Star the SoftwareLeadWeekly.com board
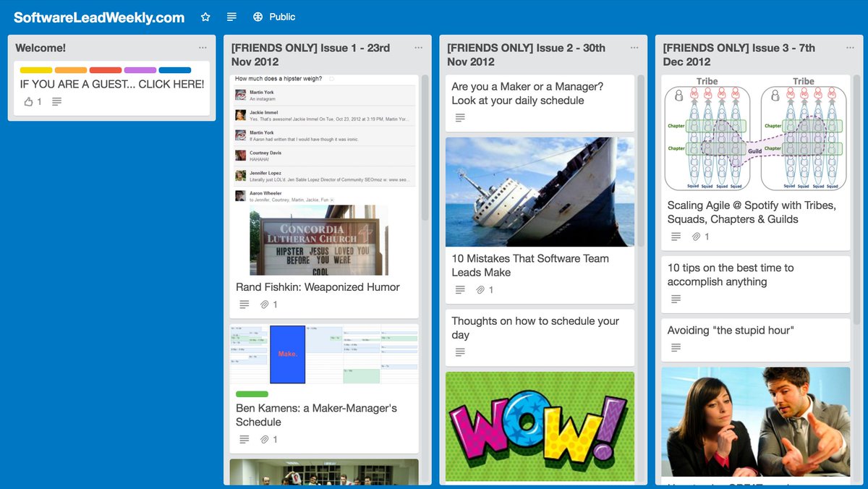The image size is (868, 489). [205, 17]
